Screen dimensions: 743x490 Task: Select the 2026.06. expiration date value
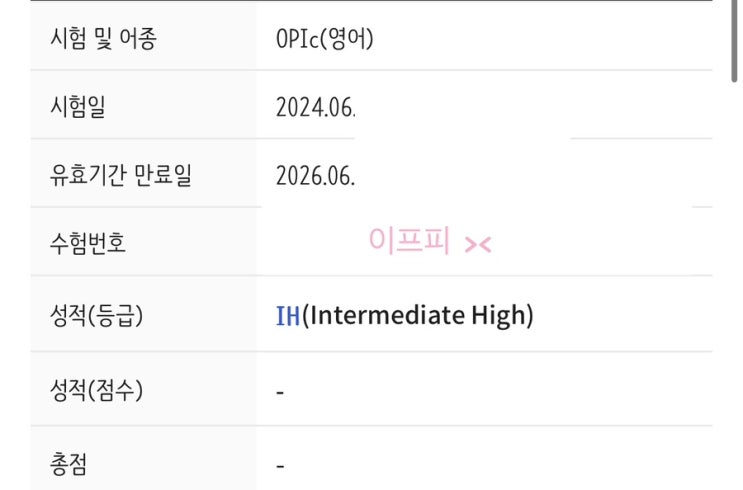click(315, 175)
